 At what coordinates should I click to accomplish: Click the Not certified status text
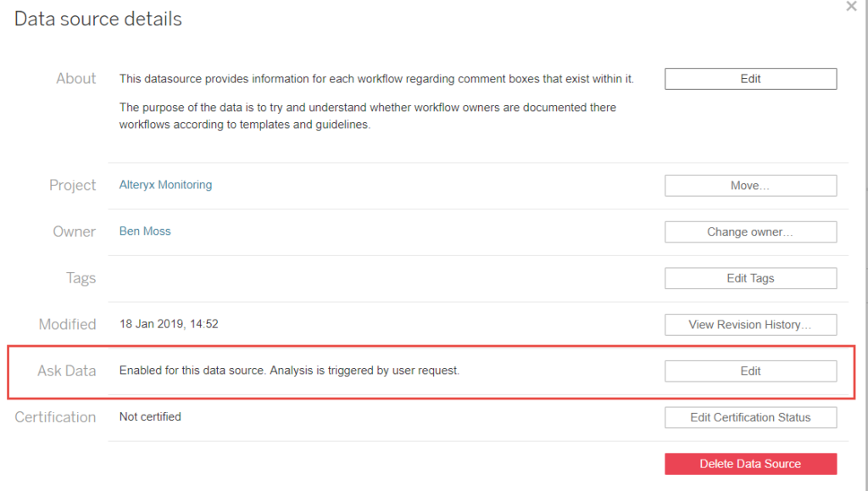[x=150, y=417]
